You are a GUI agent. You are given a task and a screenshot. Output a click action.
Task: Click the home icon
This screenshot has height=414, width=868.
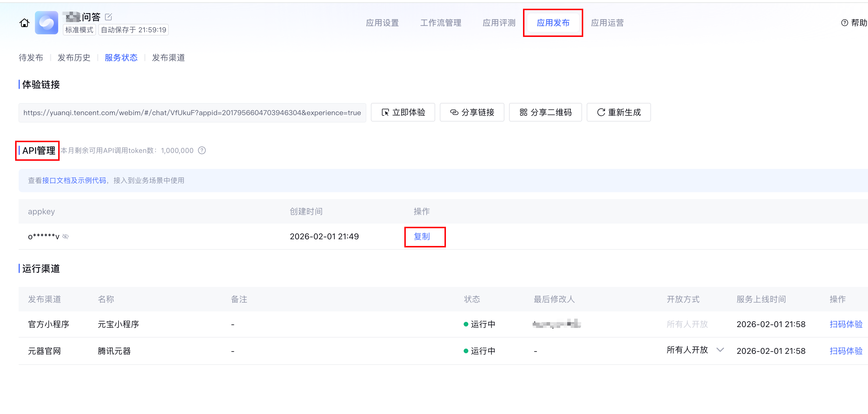(24, 23)
